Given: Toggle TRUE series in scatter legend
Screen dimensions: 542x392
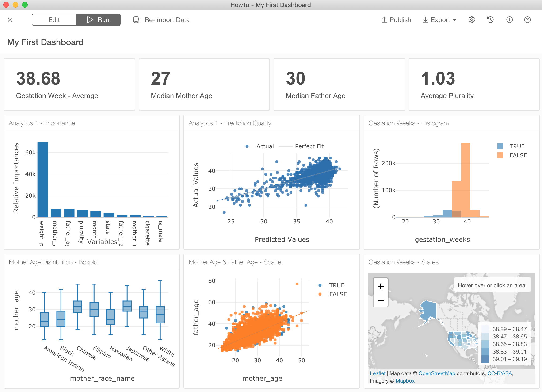Looking at the screenshot, I should coord(332,285).
